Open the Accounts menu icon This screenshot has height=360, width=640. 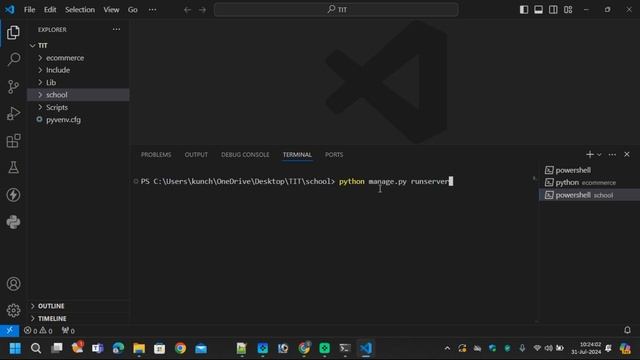pos(13,284)
